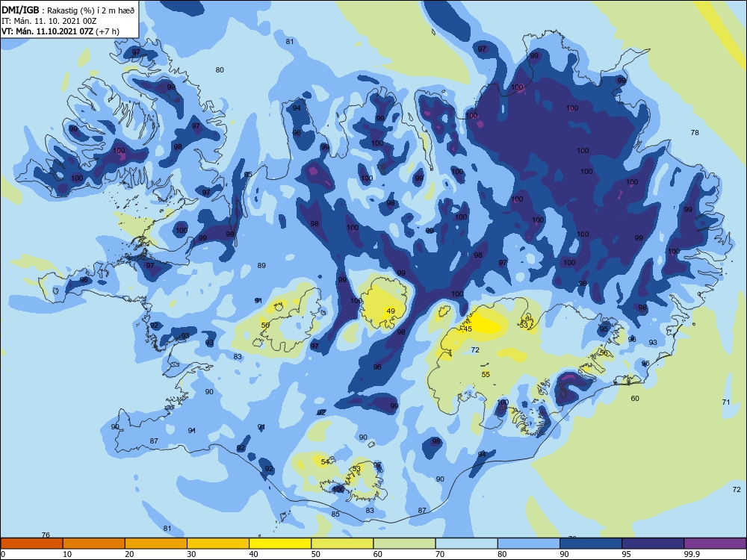Click the map value '78' near the east edge
This screenshot has height=560, width=747.
click(695, 132)
